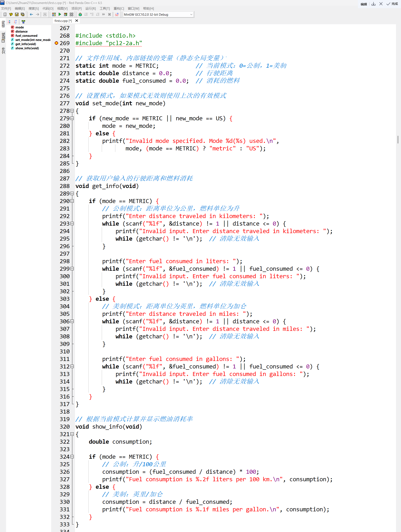Select the 监视 side panel tab
Image resolution: width=401 pixels, height=532 pixels.
(x=3, y=37)
